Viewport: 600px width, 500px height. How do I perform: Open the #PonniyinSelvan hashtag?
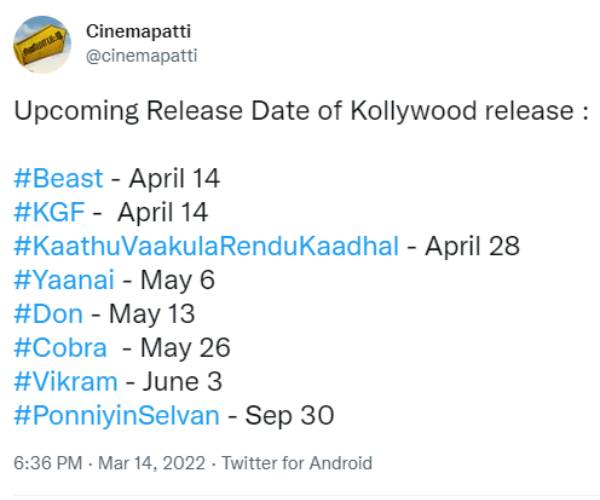pyautogui.click(x=116, y=415)
